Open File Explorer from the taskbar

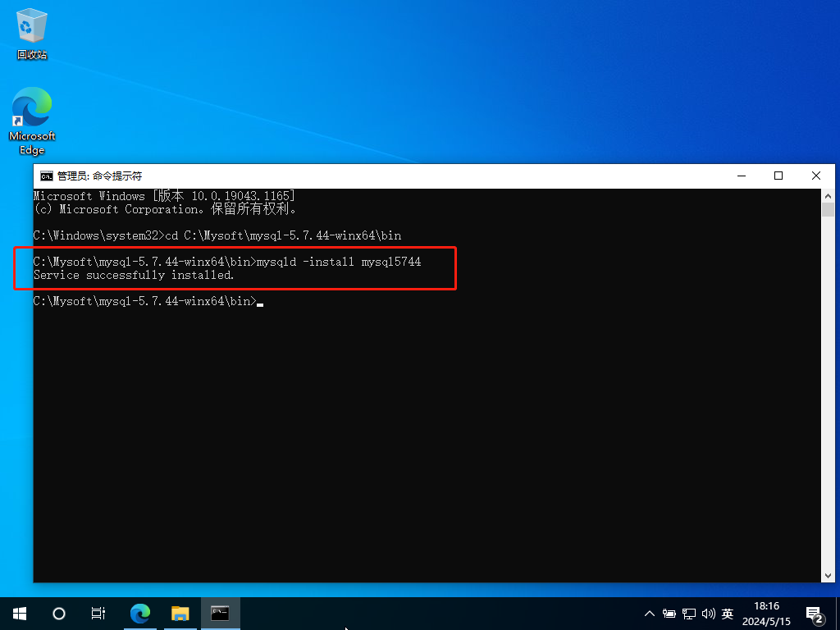point(180,613)
